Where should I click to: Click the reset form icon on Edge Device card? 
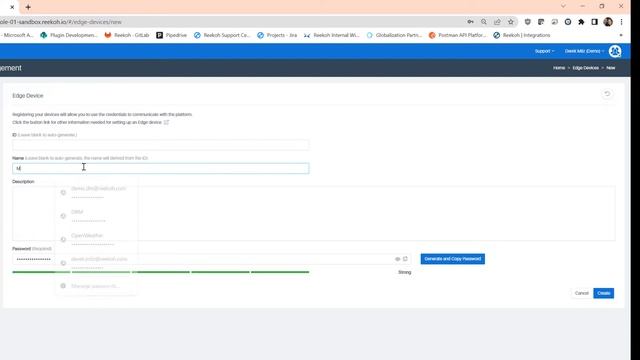pos(607,94)
